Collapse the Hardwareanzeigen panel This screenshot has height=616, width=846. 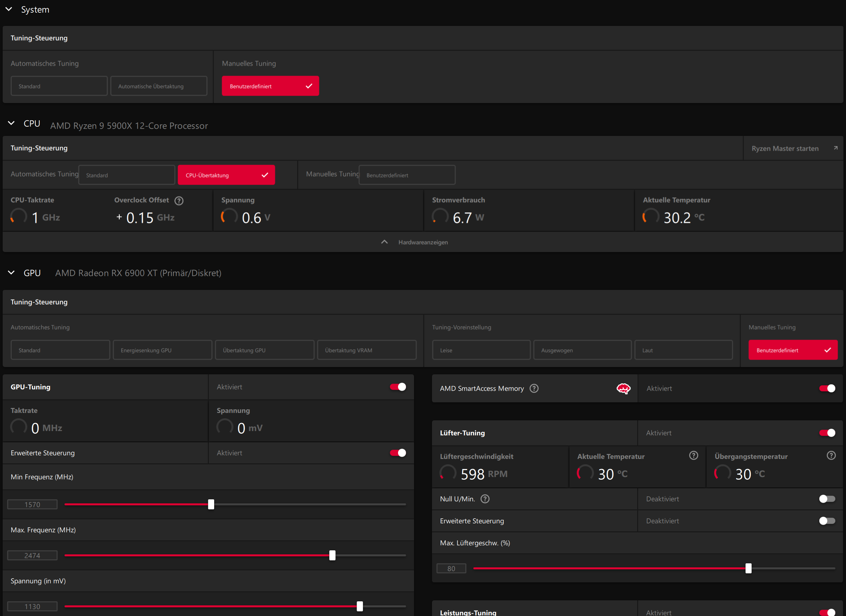pos(384,242)
